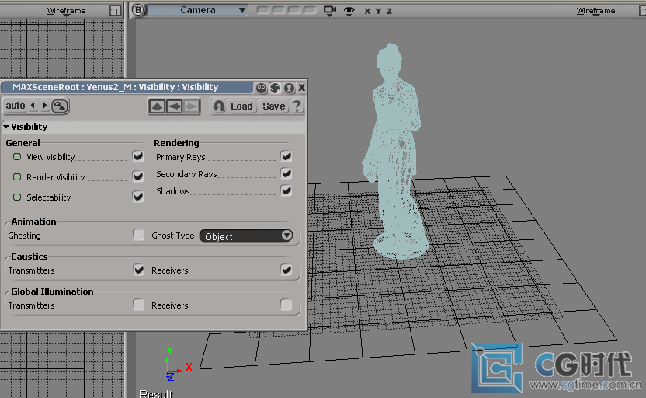
Task: Open the eye icon show menu
Action: [349, 11]
